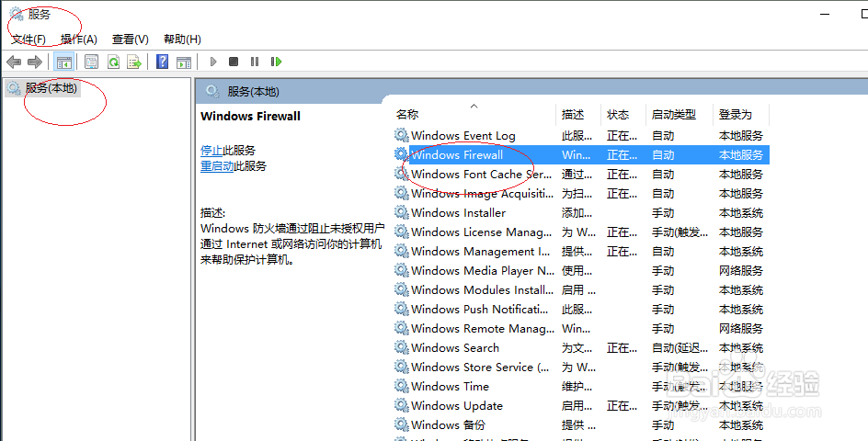This screenshot has width=868, height=441.
Task: Click the 重启动 link for this service
Action: pos(217,166)
